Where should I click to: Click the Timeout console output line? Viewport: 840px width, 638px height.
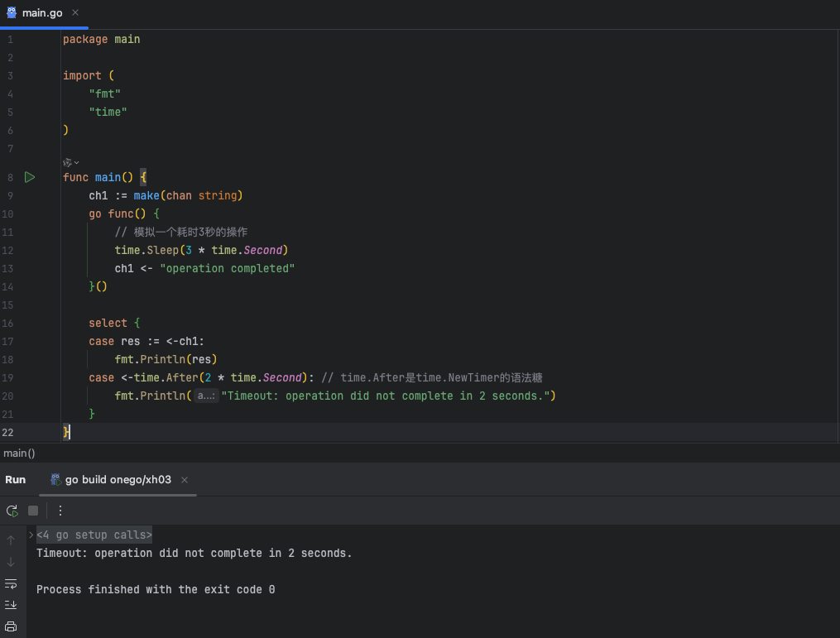[194, 553]
